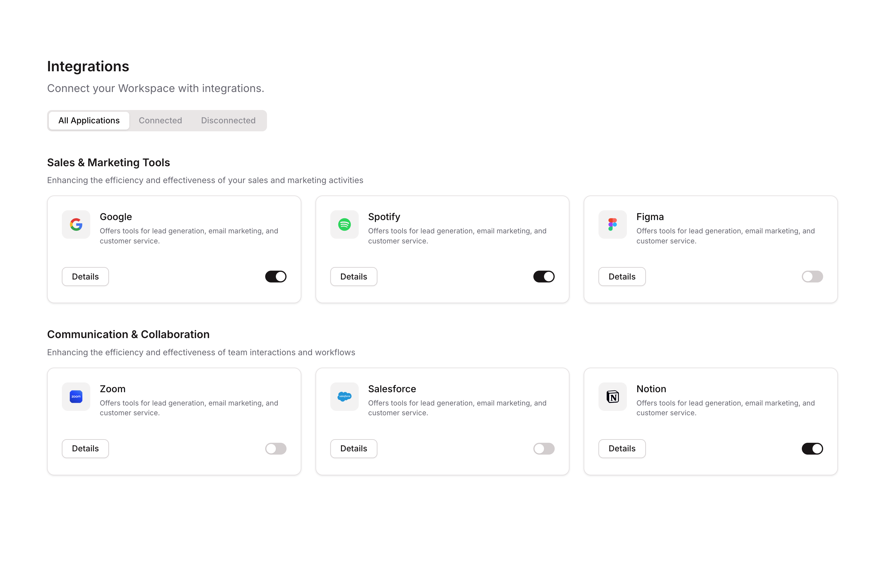Click the Salesforce cloud icon
The height and width of the screenshot is (588, 885).
(x=344, y=396)
